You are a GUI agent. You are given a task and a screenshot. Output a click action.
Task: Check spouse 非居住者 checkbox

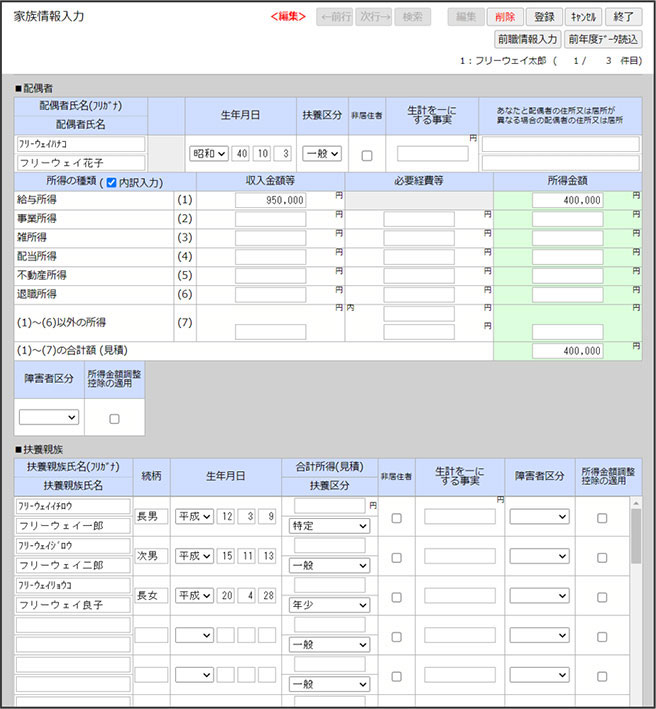(x=366, y=155)
